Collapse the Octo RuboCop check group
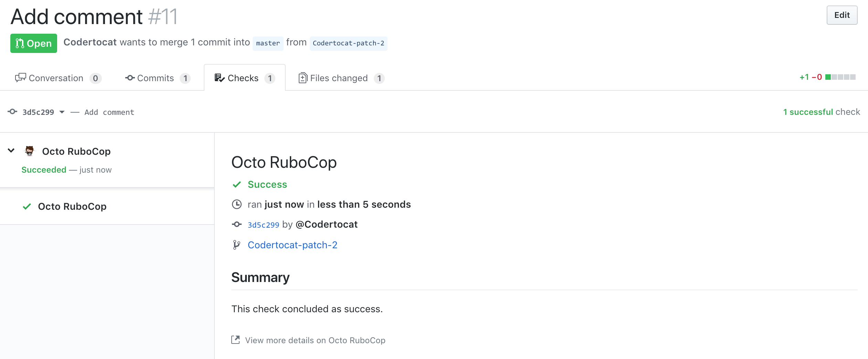868x359 pixels. (x=11, y=150)
